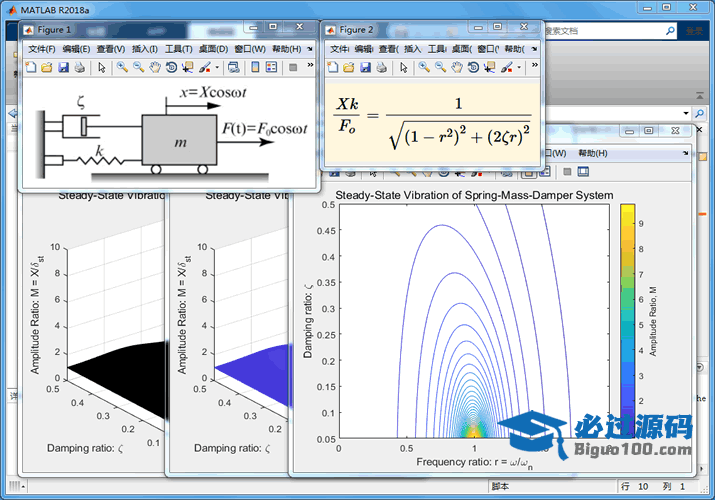Enable Zoom Out tool in Figure 1
The height and width of the screenshot is (500, 715).
139,67
